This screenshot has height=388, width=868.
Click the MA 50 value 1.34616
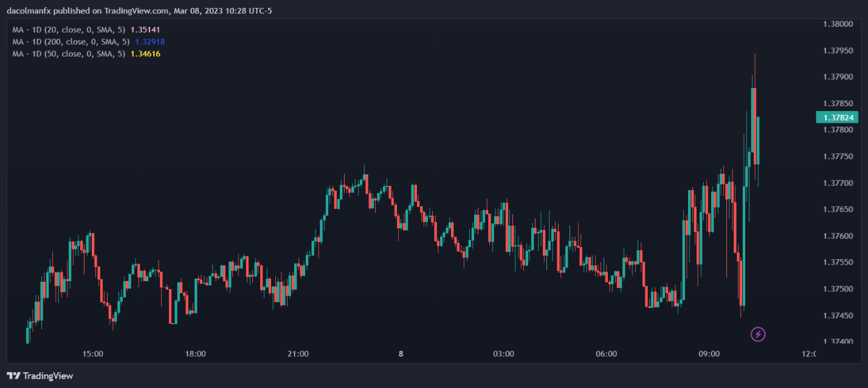pyautogui.click(x=145, y=53)
